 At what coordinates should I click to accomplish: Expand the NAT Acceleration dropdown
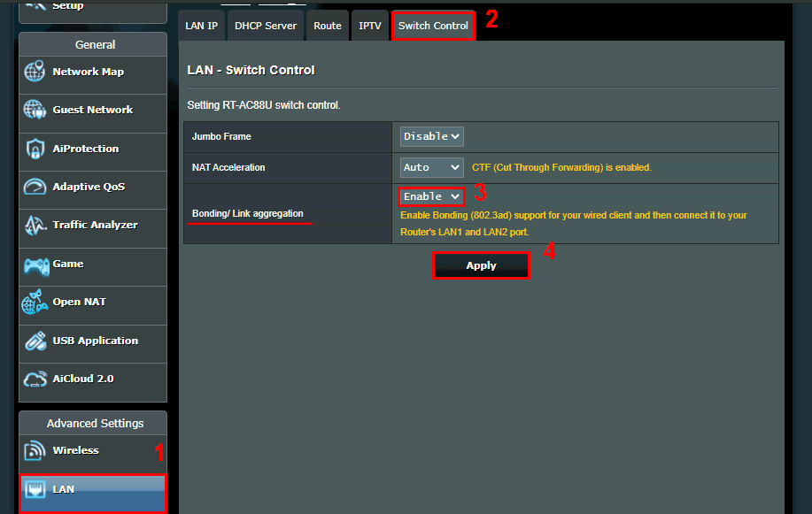click(x=431, y=167)
